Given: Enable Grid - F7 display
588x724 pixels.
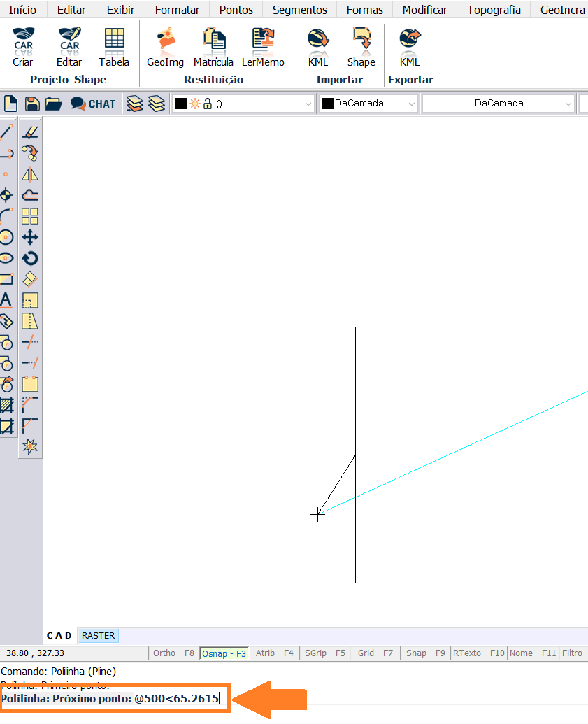Looking at the screenshot, I should coord(375,653).
